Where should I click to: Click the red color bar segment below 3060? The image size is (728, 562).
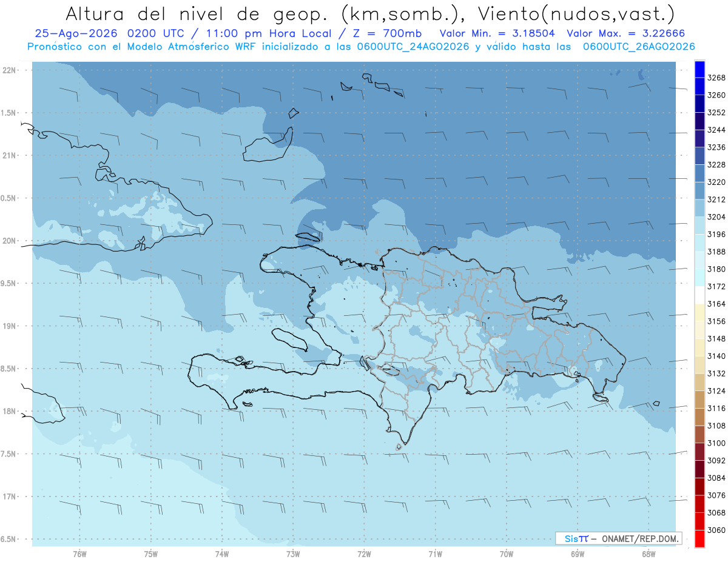click(x=699, y=538)
